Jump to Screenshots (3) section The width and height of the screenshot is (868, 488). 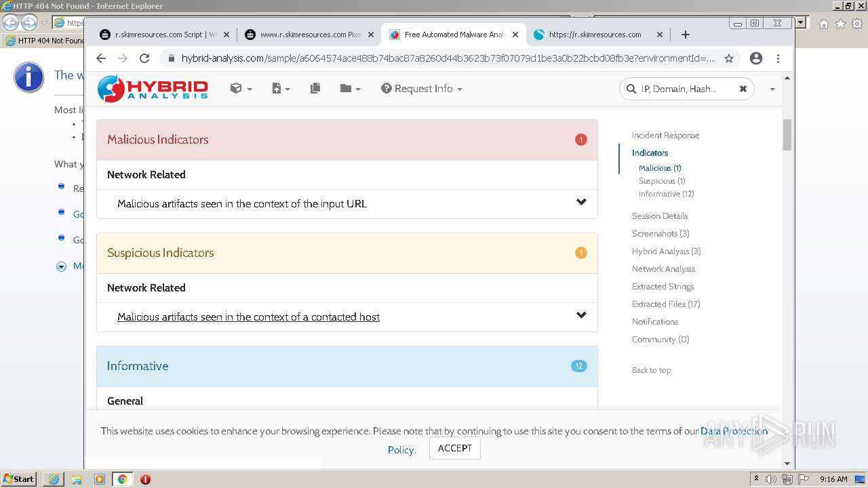click(x=660, y=233)
